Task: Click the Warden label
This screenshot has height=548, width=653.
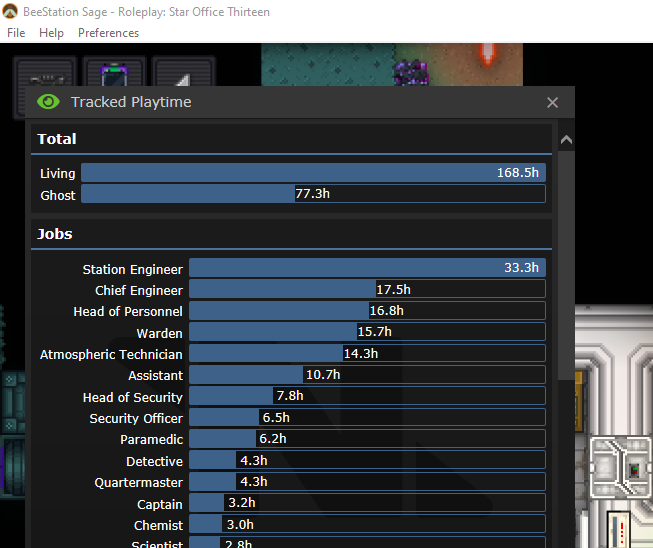Action: click(160, 333)
